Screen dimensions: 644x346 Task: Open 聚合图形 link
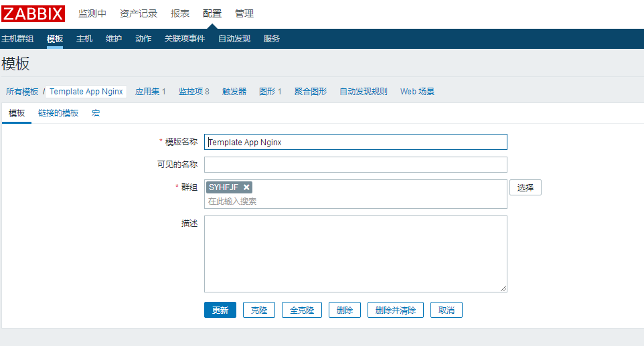pos(311,92)
